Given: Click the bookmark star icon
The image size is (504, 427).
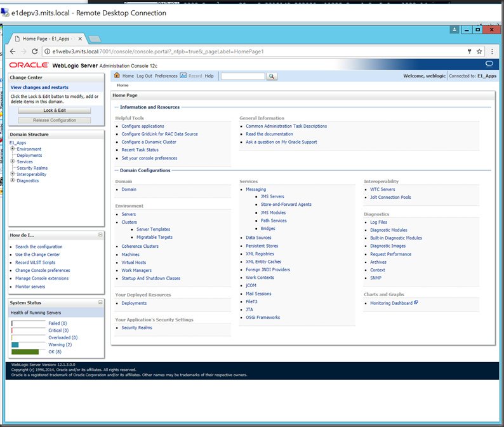Looking at the screenshot, I should click(x=479, y=51).
